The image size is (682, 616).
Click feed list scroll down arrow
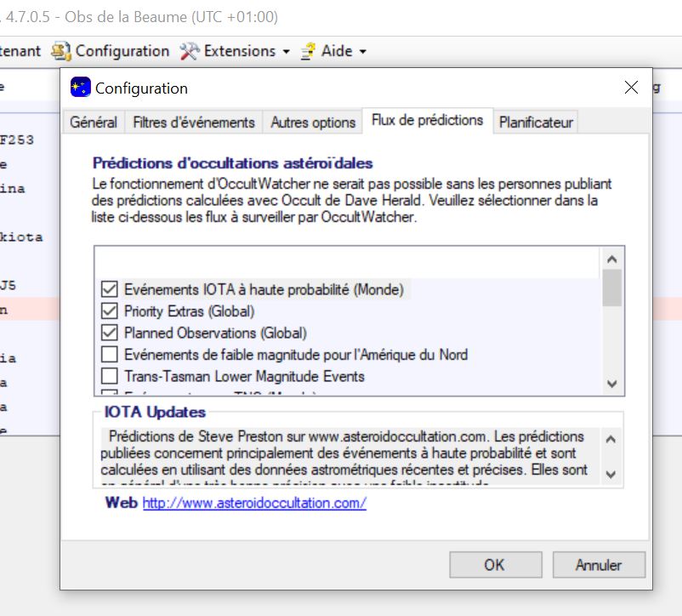tap(612, 384)
